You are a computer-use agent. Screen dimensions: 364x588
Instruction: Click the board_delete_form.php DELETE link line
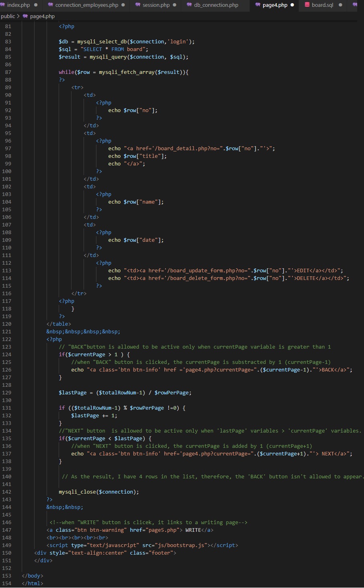click(229, 278)
